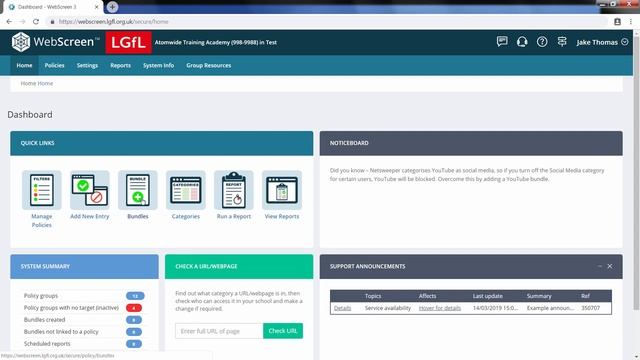Open the Reports menu
The image size is (640, 360).
pos(120,65)
